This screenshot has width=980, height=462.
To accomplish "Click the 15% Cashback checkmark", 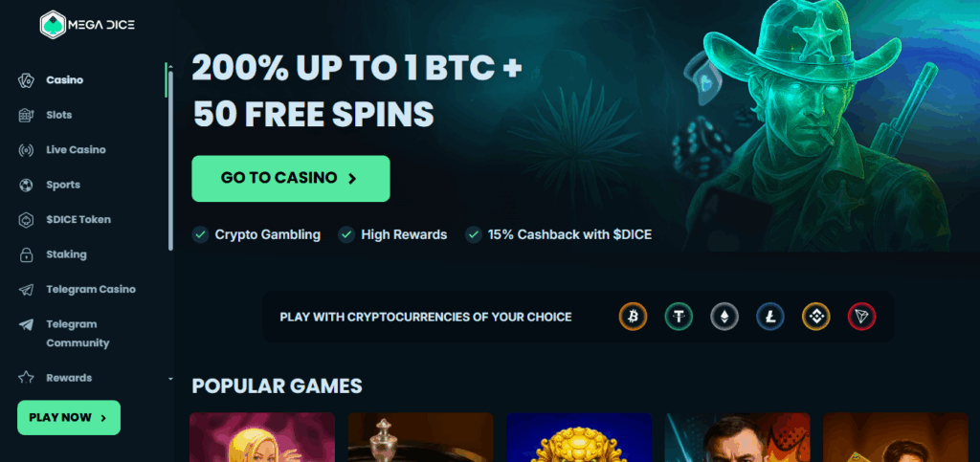I will coord(474,234).
